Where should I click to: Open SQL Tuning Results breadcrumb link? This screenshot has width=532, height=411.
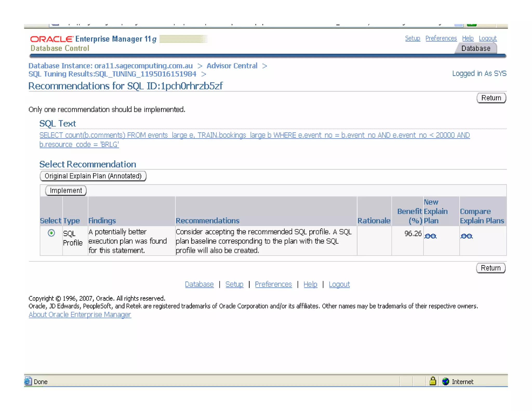pos(112,74)
